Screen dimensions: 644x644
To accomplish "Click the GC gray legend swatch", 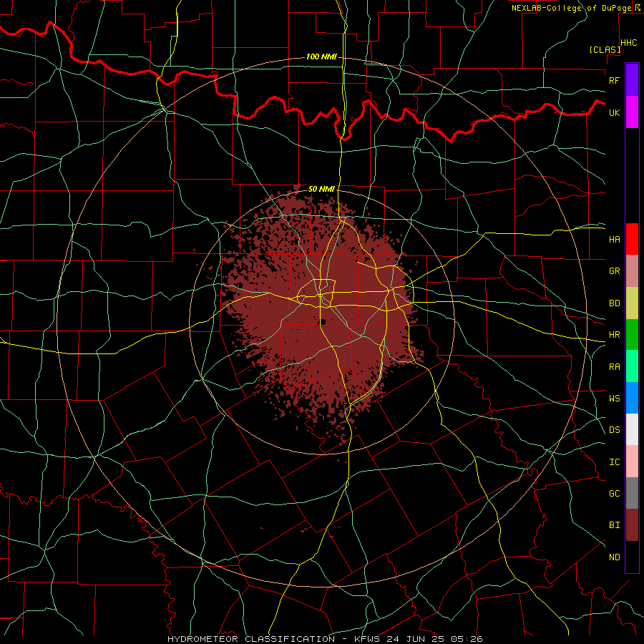I will coord(632,493).
